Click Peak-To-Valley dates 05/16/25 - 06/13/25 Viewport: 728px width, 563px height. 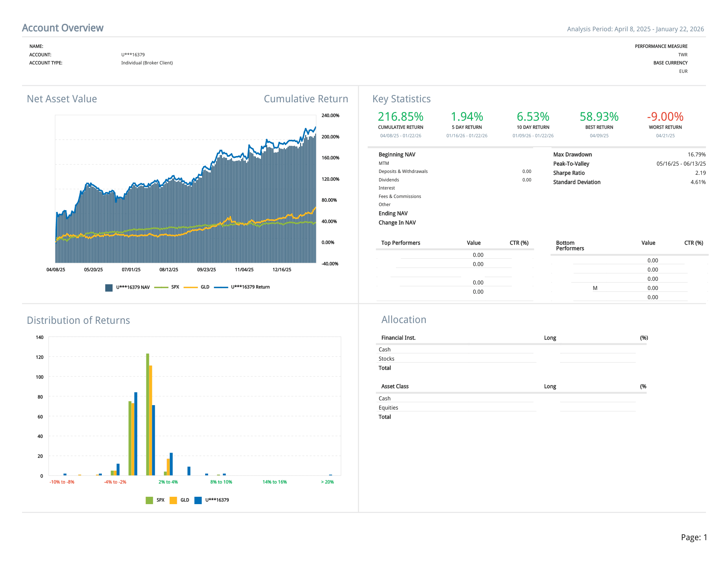(681, 164)
